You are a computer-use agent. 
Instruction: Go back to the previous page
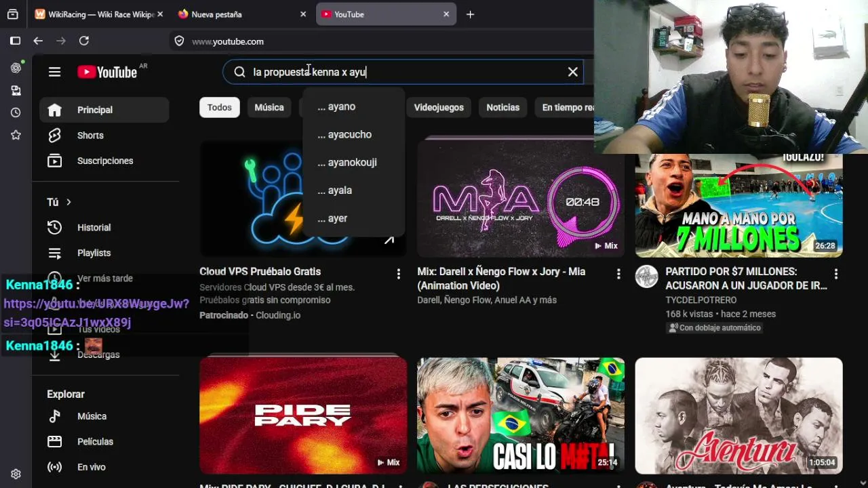pos(38,41)
